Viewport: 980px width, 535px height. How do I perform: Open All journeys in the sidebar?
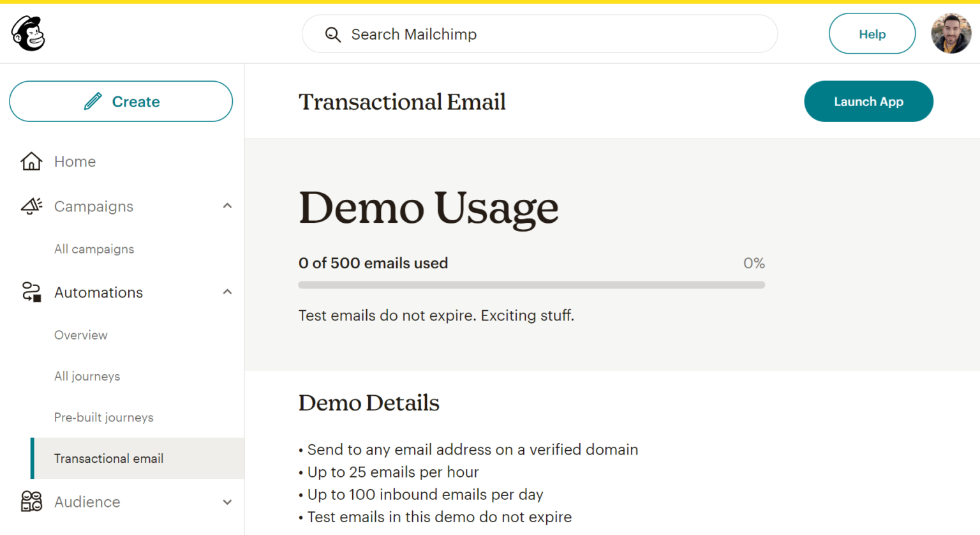[x=87, y=376]
